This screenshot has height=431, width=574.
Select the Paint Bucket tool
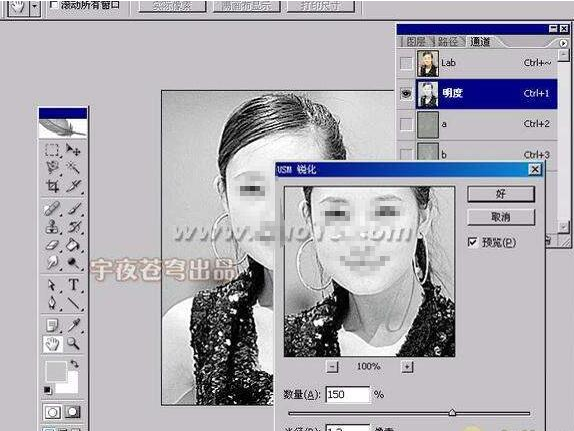[73, 245]
